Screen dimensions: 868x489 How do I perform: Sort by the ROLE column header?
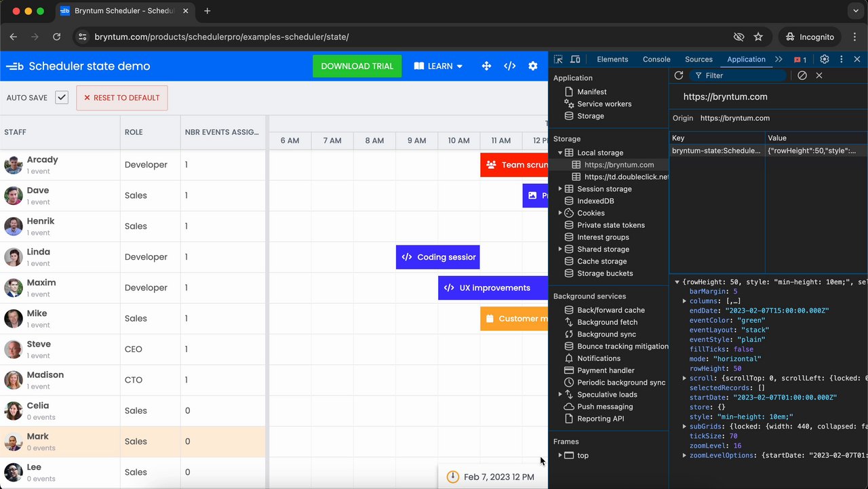150,132
